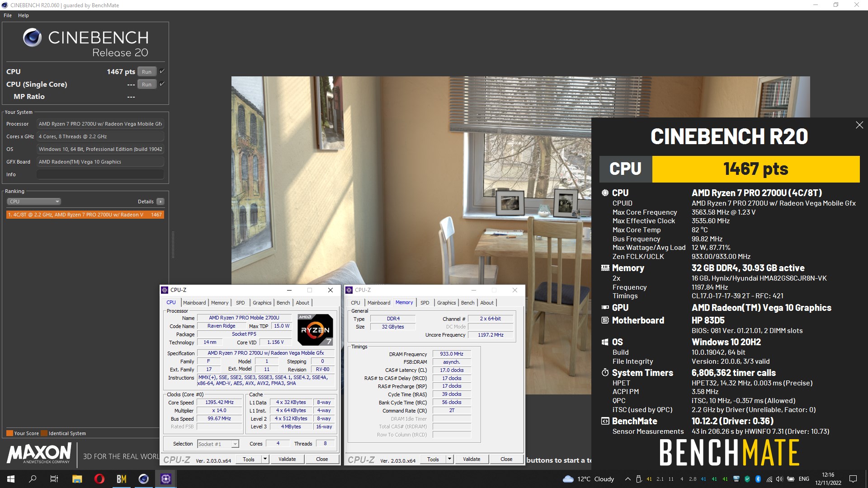Open SPD tab in CPU-Z Memory window
This screenshot has width=868, height=488.
tap(425, 303)
